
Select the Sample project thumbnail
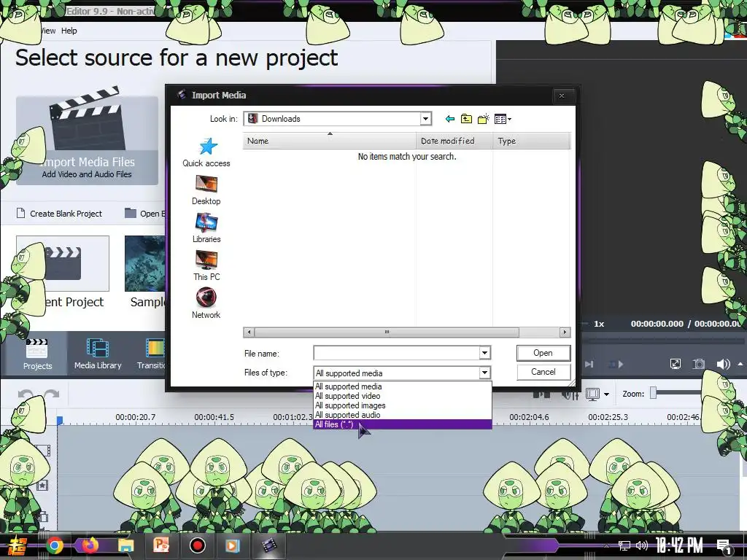145,263
